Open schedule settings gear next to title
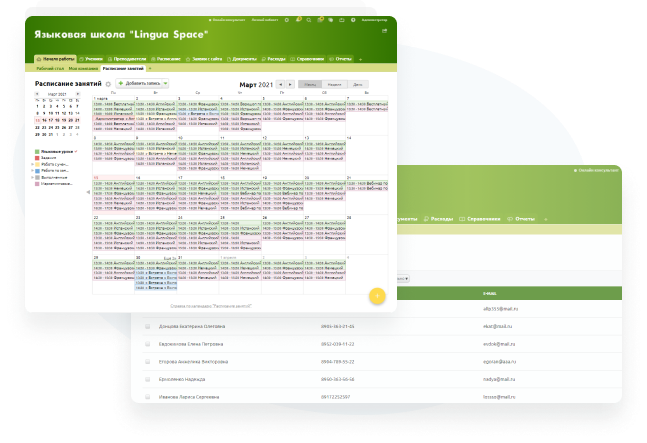Screen dimensions: 647x443 (x=108, y=84)
